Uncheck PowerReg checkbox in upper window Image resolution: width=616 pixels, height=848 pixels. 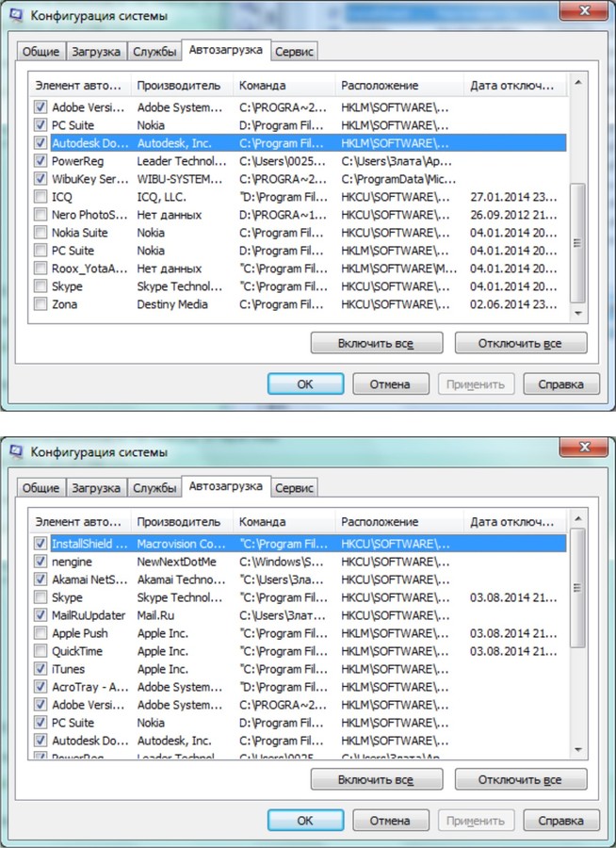(x=41, y=160)
